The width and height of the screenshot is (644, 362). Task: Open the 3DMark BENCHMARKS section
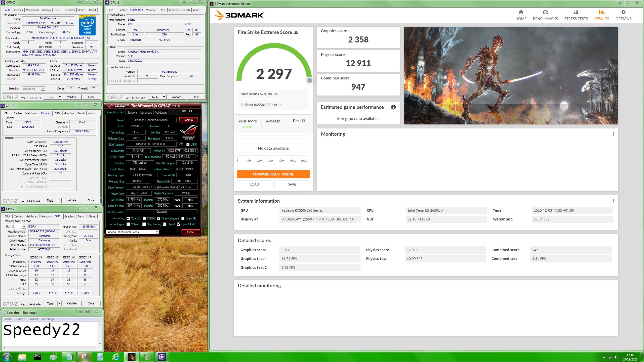[x=545, y=15]
